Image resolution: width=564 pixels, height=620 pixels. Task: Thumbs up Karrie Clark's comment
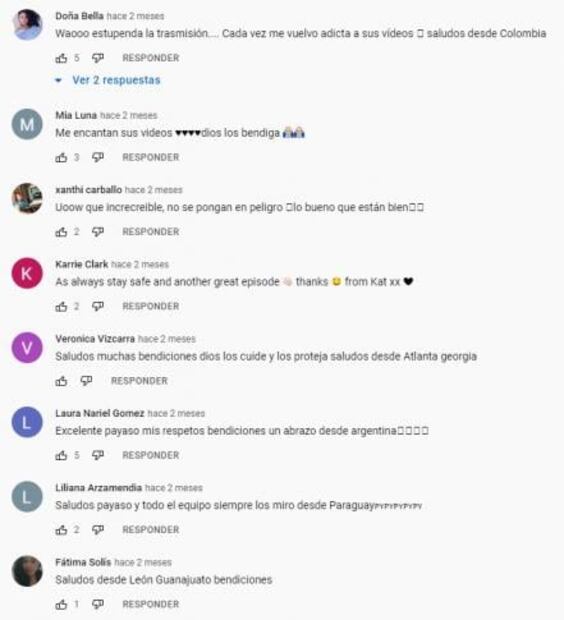coord(61,306)
